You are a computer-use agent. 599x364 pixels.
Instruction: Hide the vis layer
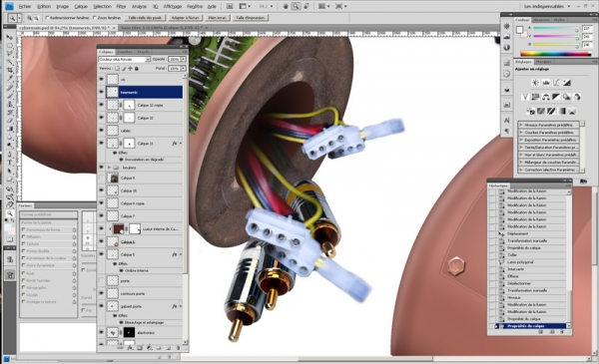(101, 80)
